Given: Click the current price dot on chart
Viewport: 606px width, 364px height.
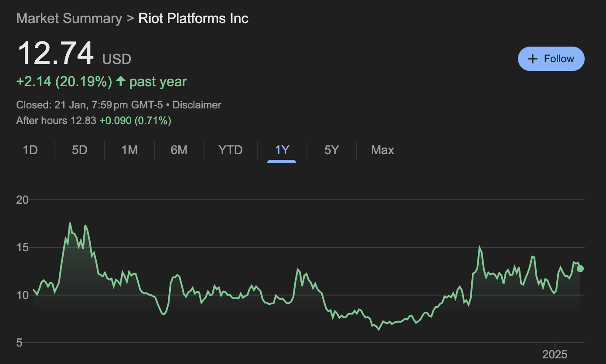Looking at the screenshot, I should 580,269.
